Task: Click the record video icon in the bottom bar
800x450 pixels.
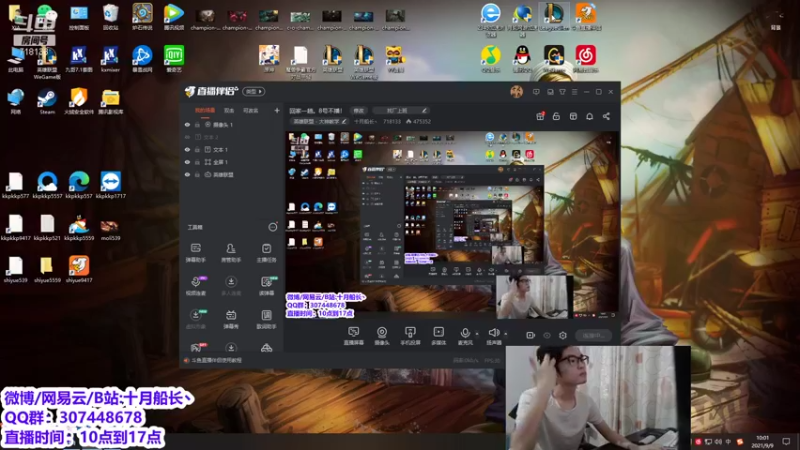Action: [531, 335]
